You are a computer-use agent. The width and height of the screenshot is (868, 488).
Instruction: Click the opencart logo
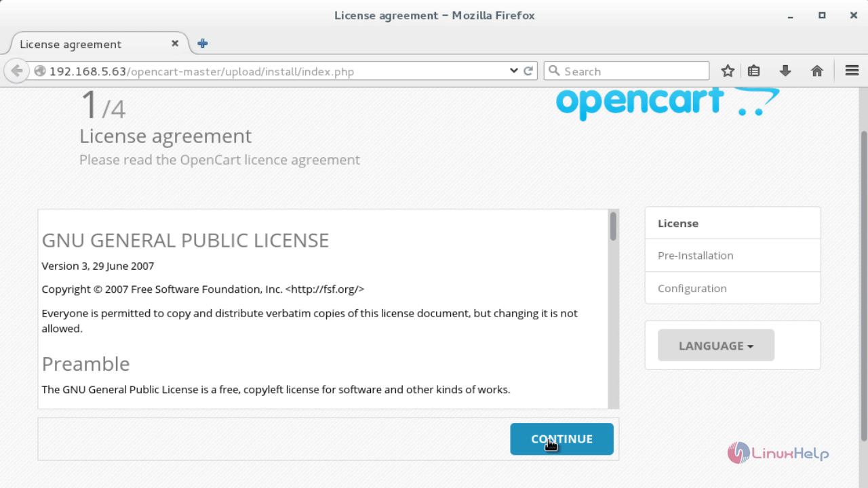[x=667, y=103]
